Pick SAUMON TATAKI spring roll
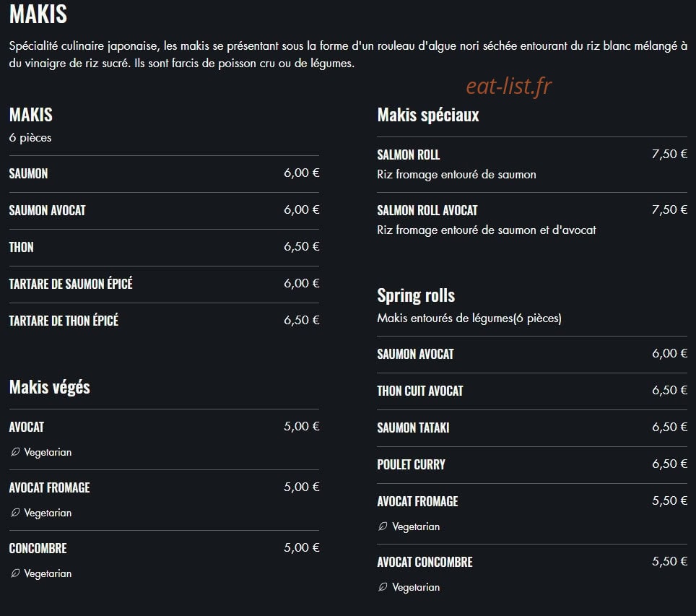Screen dimensions: 696x616 tap(532, 428)
